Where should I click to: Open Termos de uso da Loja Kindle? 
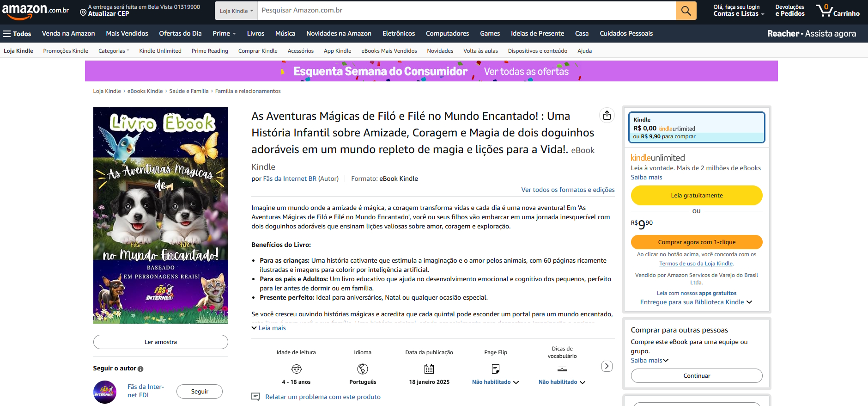696,264
